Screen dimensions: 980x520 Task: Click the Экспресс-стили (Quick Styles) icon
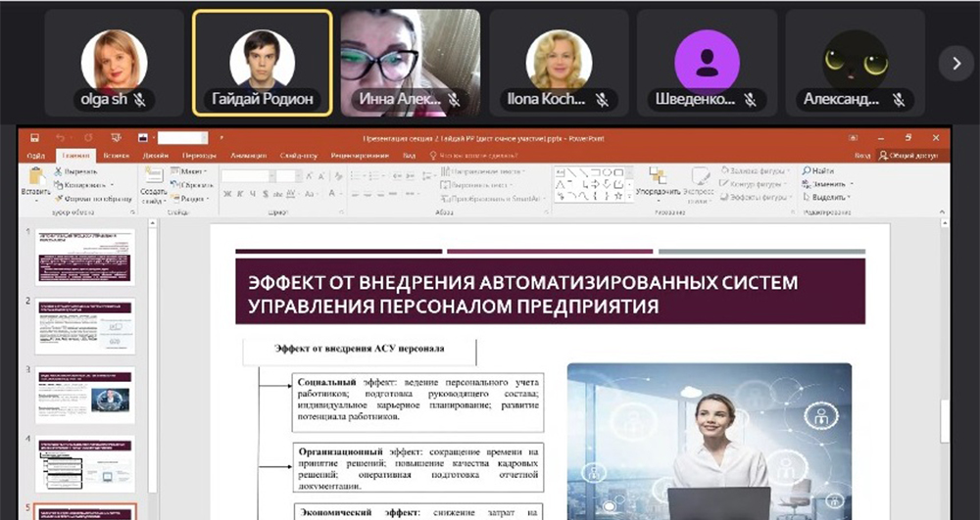pyautogui.click(x=700, y=178)
